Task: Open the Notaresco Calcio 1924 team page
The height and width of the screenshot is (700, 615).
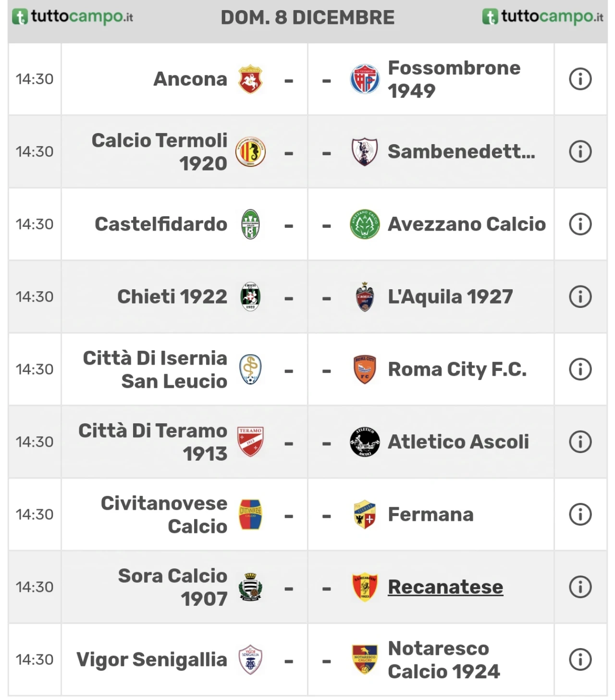Action: click(444, 660)
